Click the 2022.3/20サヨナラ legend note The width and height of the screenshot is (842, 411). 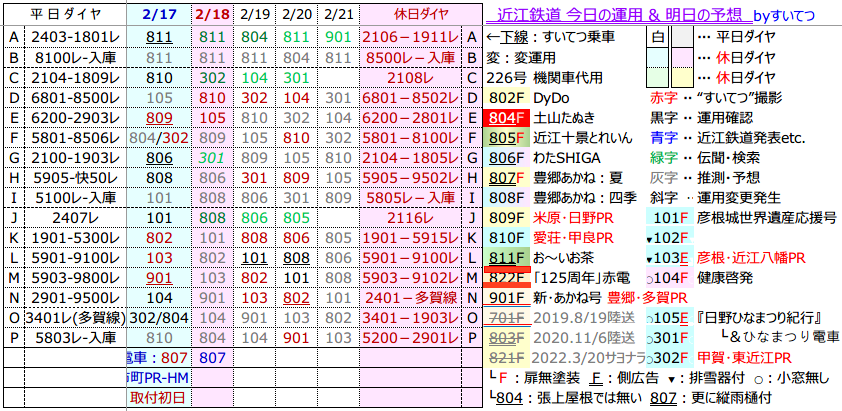pos(589,358)
